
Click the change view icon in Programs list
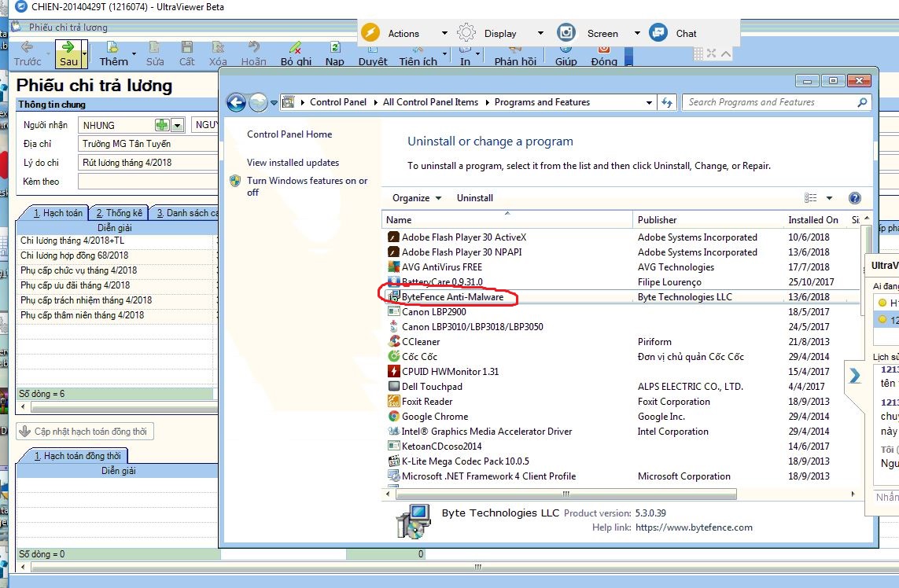tap(811, 198)
